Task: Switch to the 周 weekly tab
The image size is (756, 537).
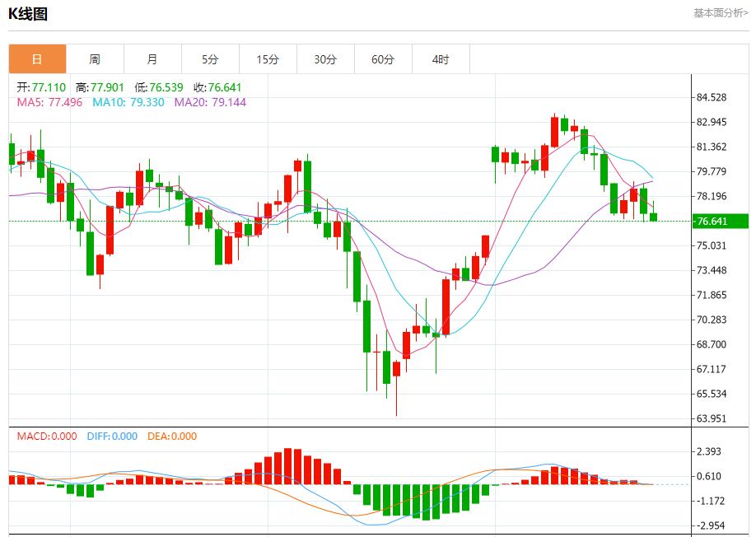Action: click(95, 58)
